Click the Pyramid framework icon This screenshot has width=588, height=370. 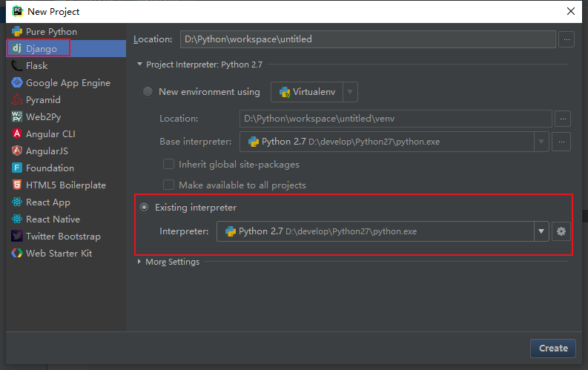click(17, 99)
